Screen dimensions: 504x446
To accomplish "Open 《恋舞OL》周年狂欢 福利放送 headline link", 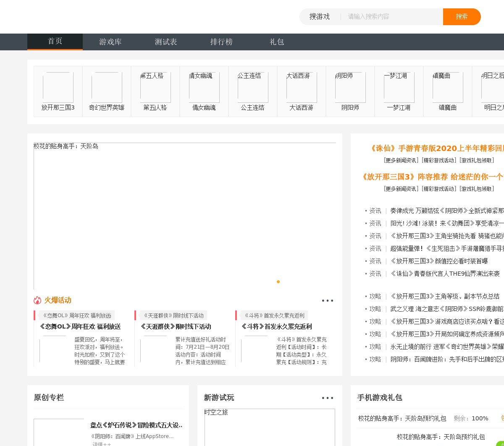I will (x=80, y=326).
